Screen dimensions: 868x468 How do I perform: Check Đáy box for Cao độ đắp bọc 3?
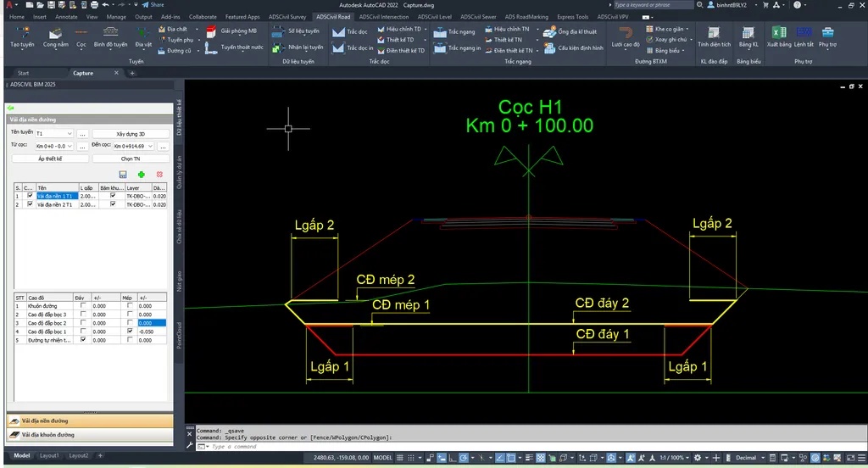point(83,314)
